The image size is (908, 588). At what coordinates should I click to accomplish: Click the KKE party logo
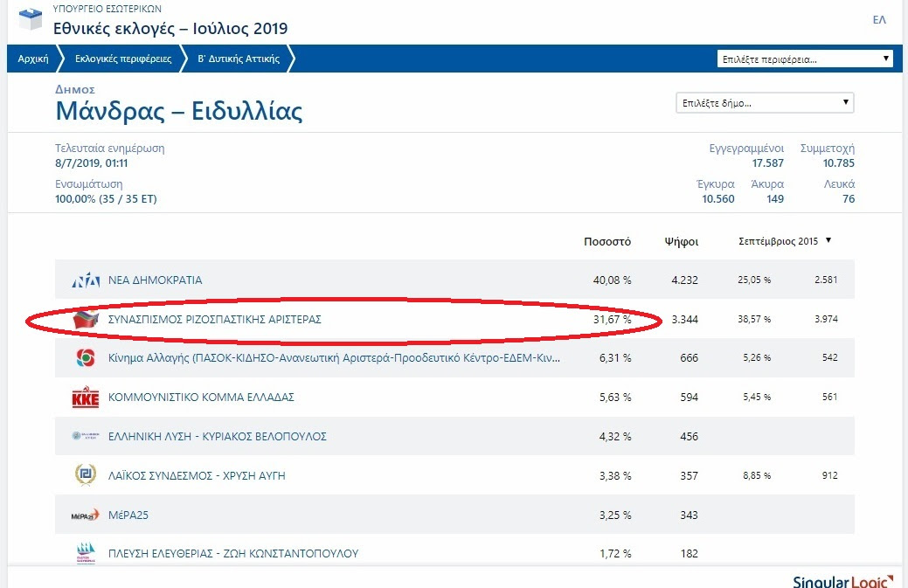coord(86,397)
